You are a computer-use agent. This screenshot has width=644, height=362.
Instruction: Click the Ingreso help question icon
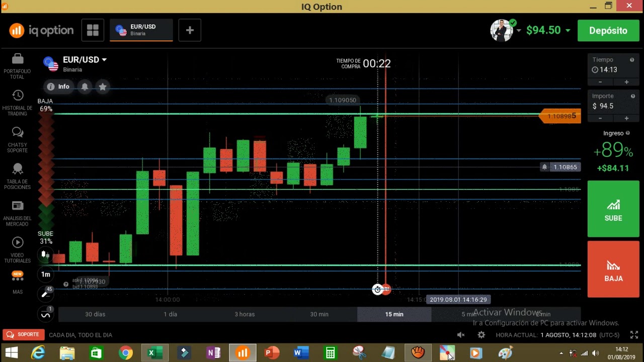click(627, 133)
